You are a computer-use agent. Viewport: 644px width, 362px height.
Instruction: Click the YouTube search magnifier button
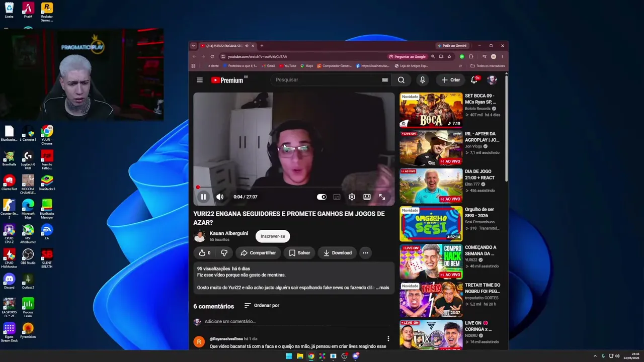(x=401, y=80)
